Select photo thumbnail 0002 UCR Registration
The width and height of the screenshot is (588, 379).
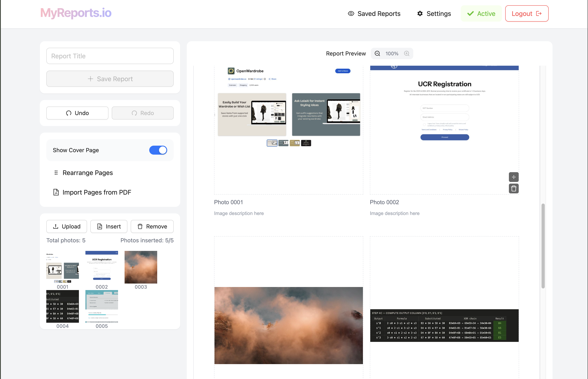click(x=102, y=267)
